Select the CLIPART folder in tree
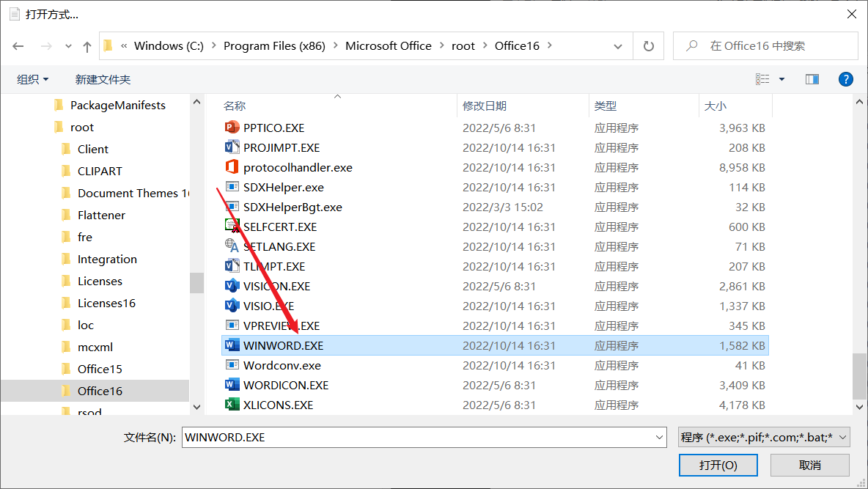Screen dimensions: 868x489 [x=100, y=171]
